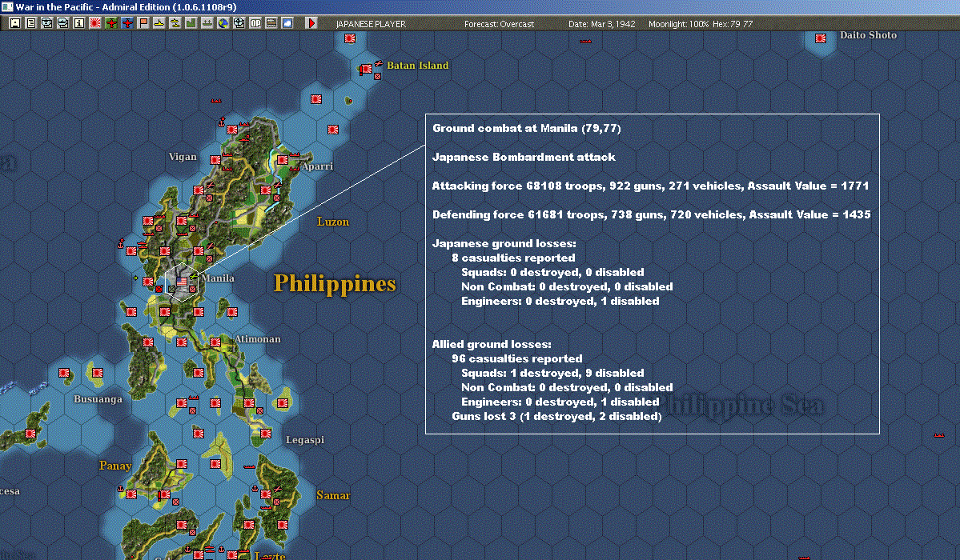Select Japanese flag marker at Batan Island
Screen dimensions: 960x560
tap(366, 69)
